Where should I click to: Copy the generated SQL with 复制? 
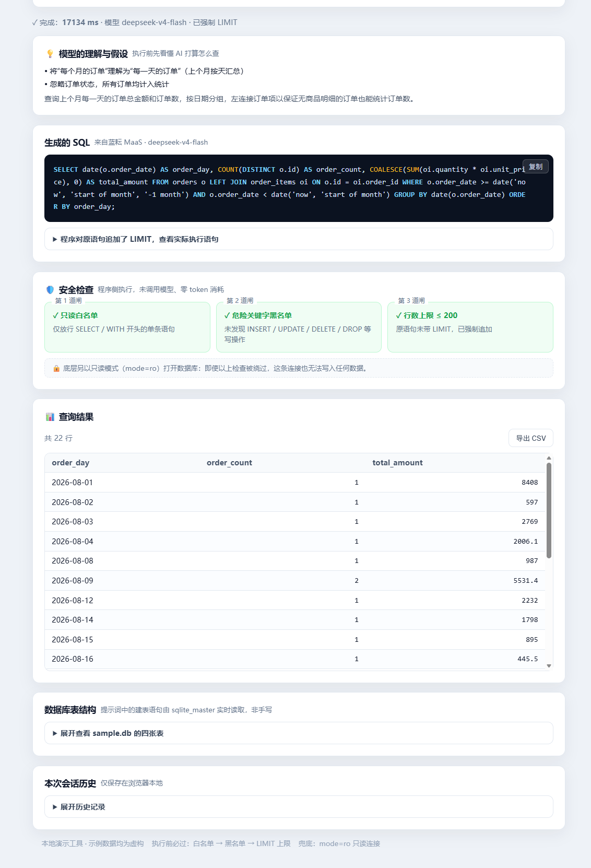(x=536, y=167)
